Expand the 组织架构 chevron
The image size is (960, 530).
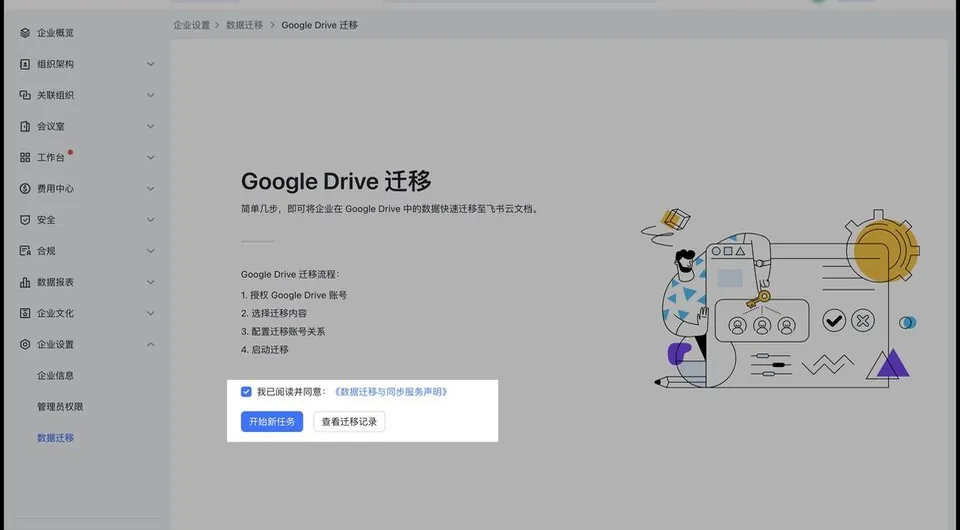click(151, 64)
